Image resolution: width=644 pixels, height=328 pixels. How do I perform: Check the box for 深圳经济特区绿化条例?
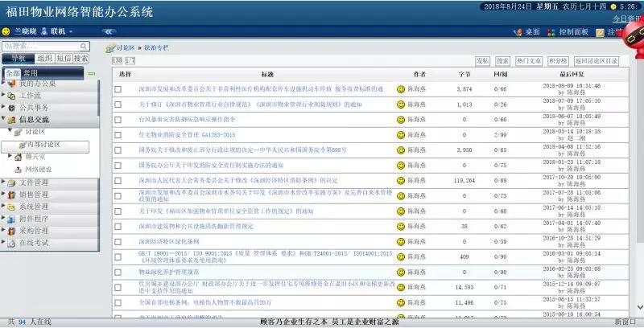coord(118,242)
